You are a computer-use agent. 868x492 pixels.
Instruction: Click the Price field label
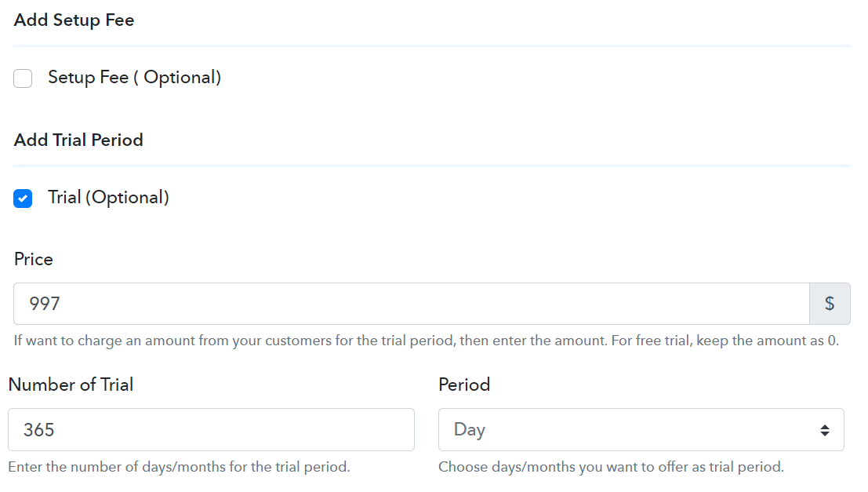click(x=33, y=259)
